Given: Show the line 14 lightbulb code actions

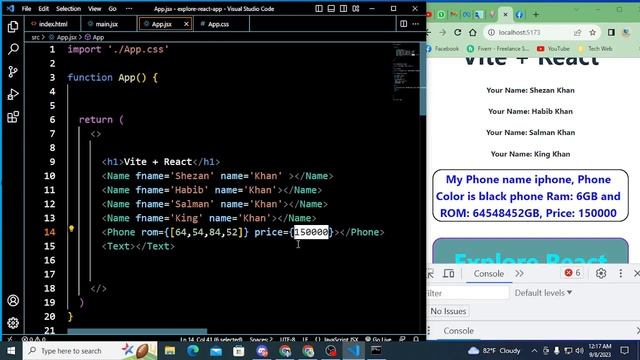Looking at the screenshot, I should pos(71,229).
